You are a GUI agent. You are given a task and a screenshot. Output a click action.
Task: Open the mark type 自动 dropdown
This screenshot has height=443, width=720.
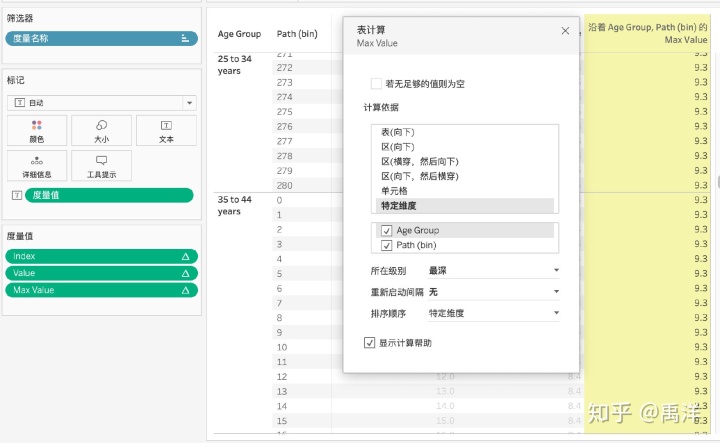tap(101, 103)
